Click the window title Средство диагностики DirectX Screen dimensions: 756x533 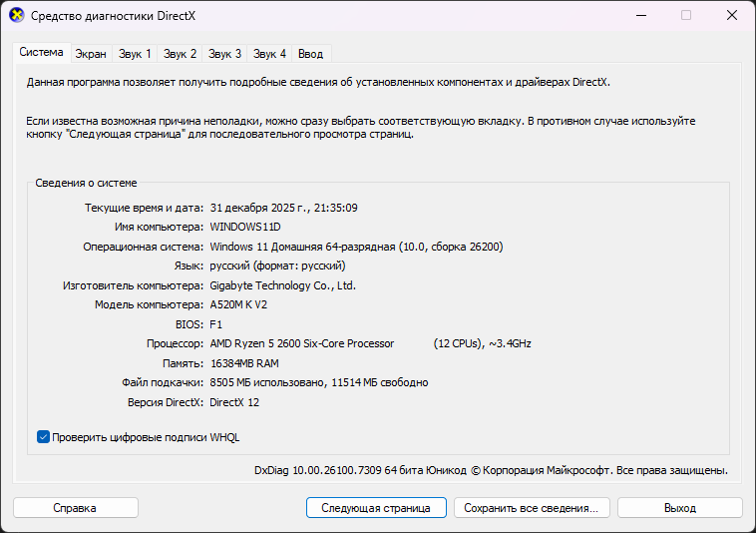(114, 16)
